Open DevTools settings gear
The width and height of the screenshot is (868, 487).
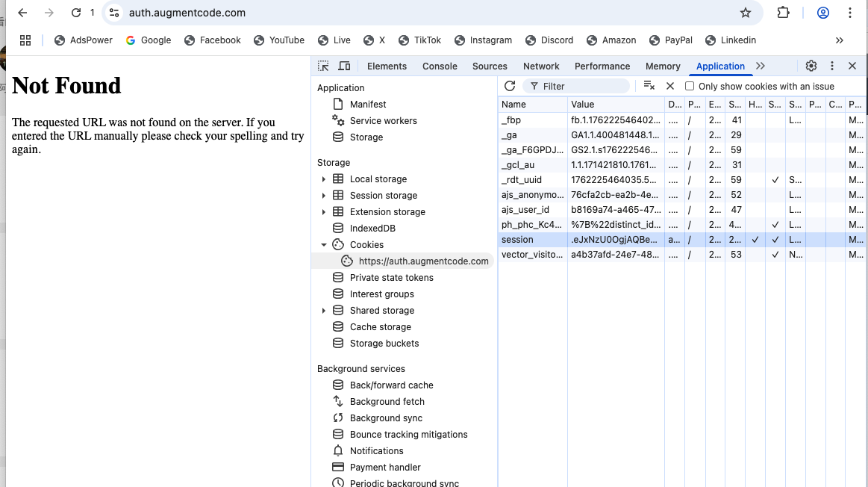click(811, 66)
